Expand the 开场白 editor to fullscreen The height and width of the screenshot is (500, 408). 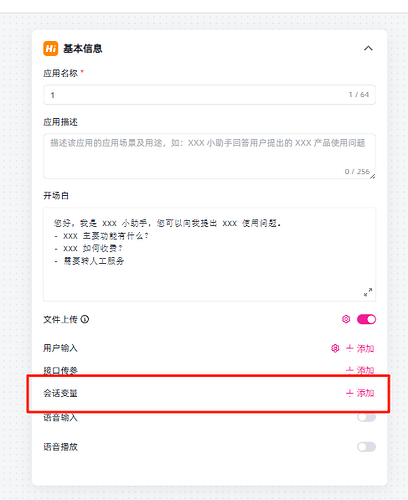tap(368, 292)
